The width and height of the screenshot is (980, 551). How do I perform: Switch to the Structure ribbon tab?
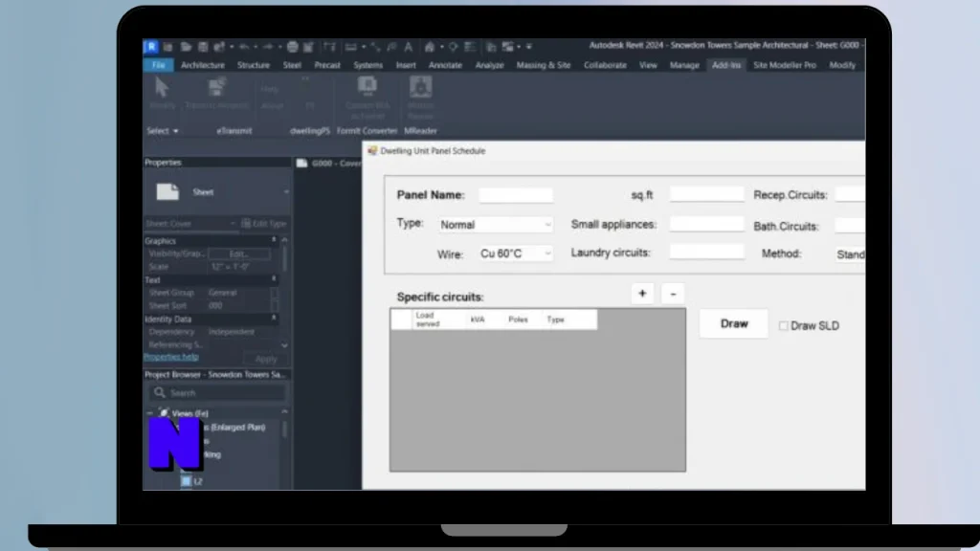click(x=253, y=65)
